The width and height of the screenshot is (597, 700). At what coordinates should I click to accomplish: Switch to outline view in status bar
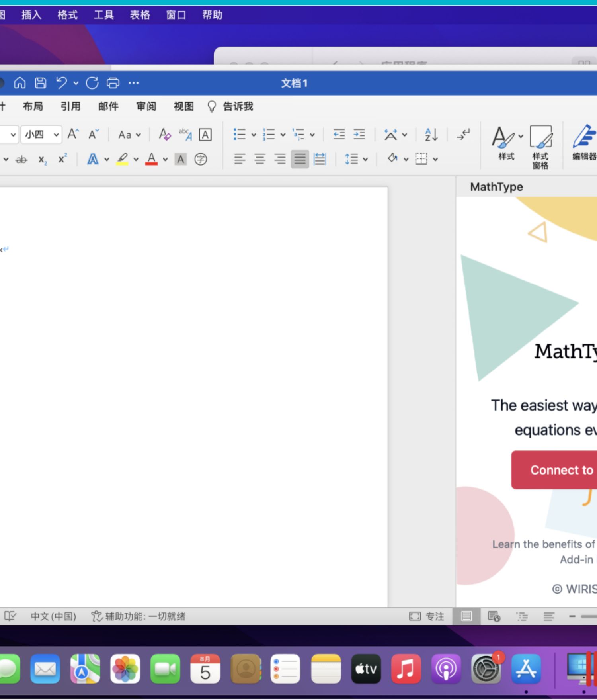coord(522,616)
